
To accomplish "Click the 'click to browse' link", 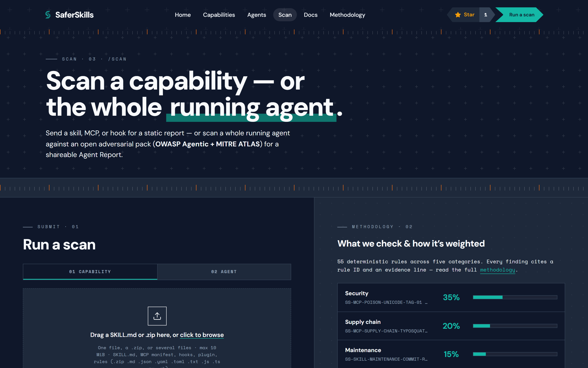I will coord(202,335).
